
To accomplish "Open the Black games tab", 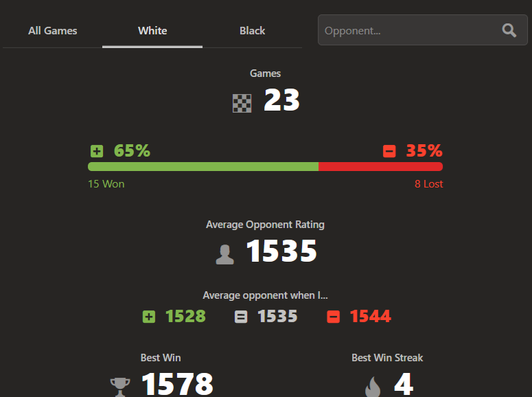I will (x=252, y=31).
